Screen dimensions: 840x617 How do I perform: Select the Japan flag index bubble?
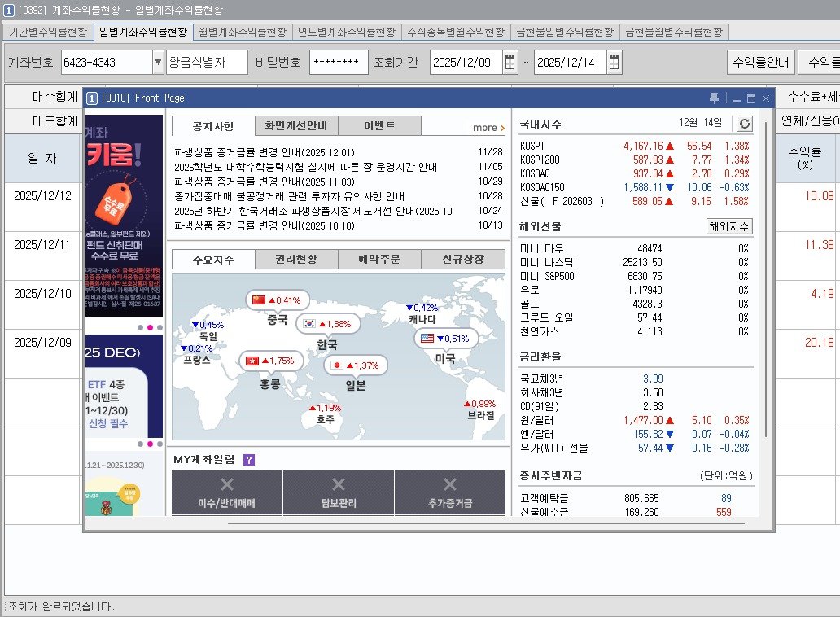click(356, 366)
